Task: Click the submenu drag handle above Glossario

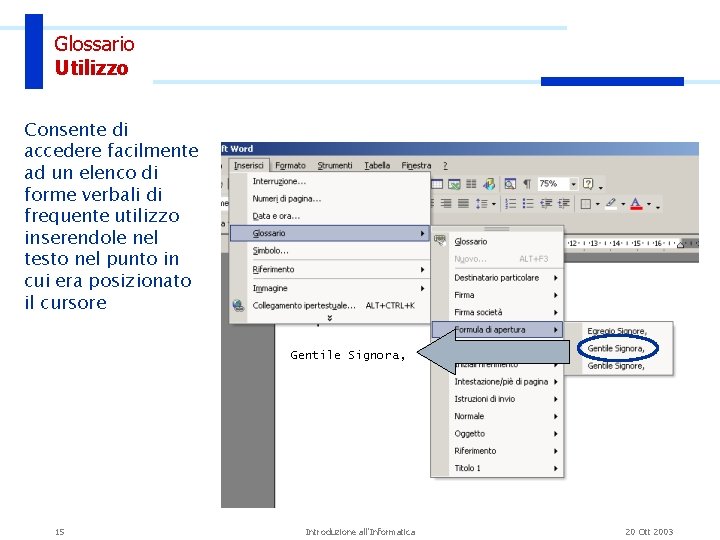Action: pyautogui.click(x=497, y=229)
